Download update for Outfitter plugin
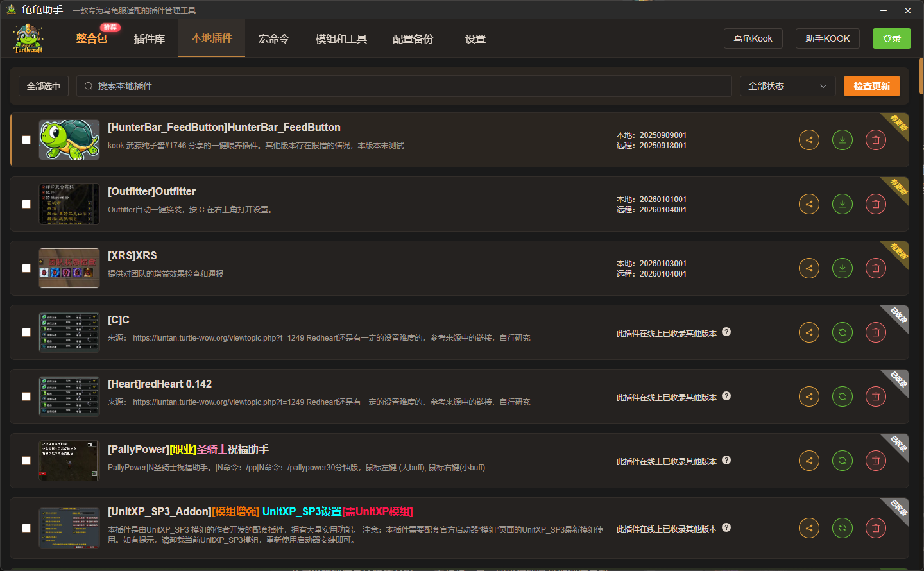The width and height of the screenshot is (924, 571). click(x=842, y=204)
